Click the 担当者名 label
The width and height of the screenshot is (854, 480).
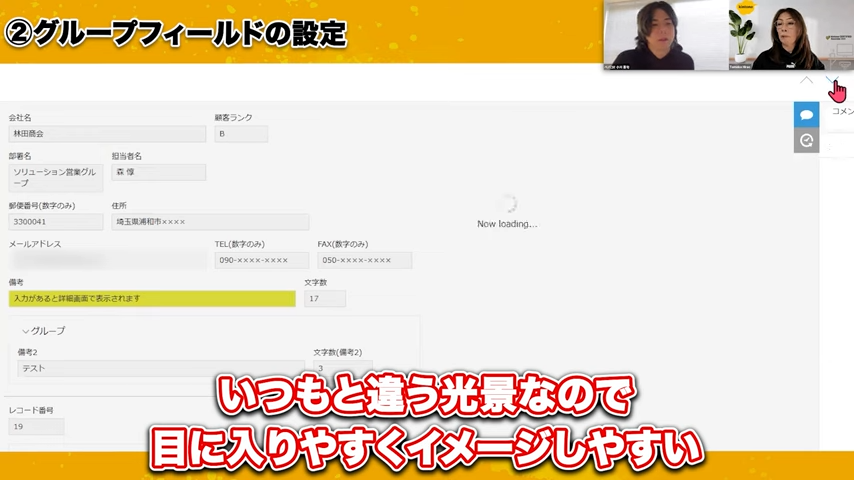point(127,156)
